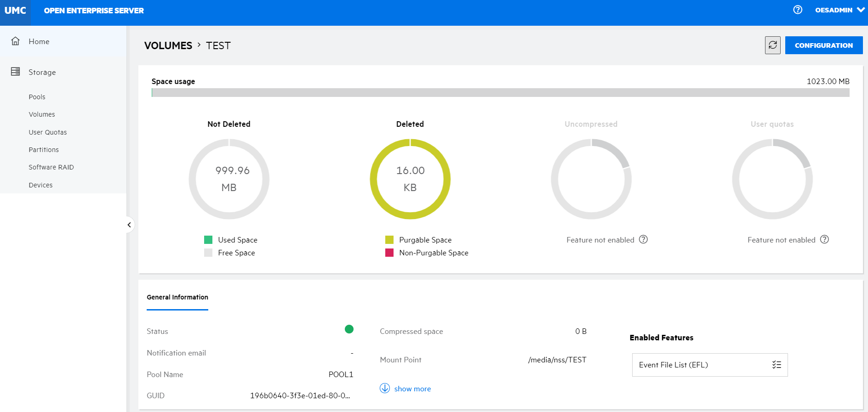Viewport: 868px width, 412px height.
Task: Open the Pools menu item
Action: 37,97
